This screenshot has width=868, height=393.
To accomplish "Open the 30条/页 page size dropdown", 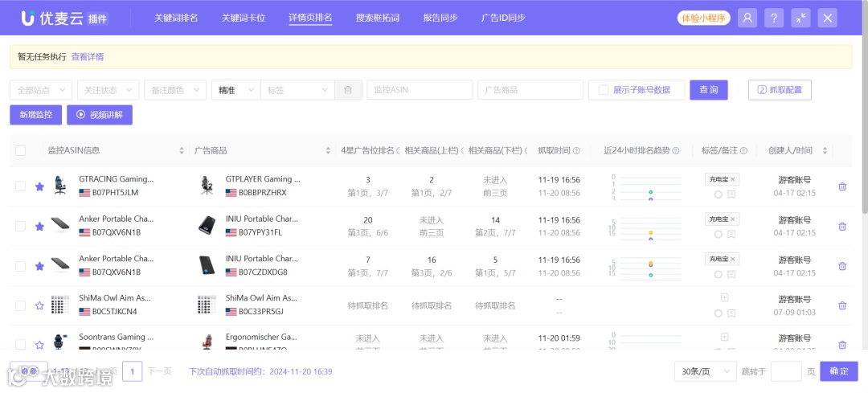I will coord(706,371).
